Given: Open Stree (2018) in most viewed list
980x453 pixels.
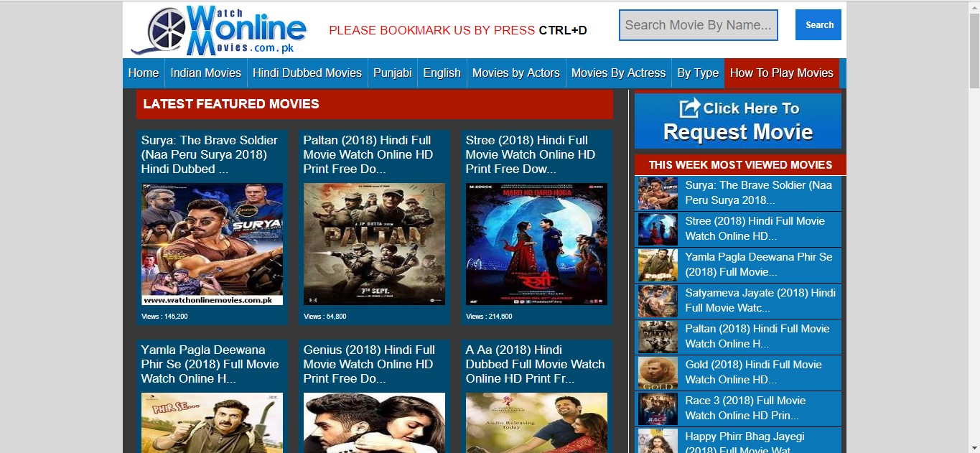Looking at the screenshot, I should pos(755,228).
